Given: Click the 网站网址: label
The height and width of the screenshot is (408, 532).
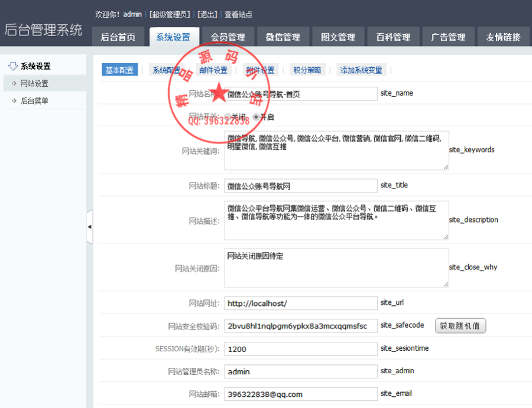Looking at the screenshot, I should [205, 303].
